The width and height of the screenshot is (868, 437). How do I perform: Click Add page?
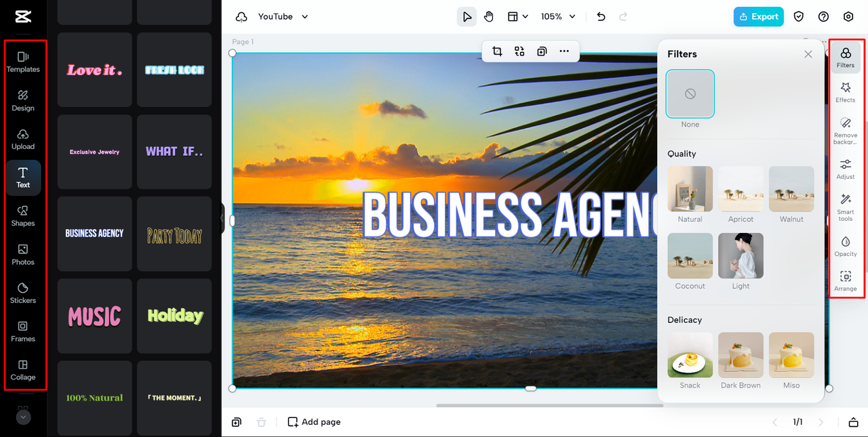coord(314,422)
